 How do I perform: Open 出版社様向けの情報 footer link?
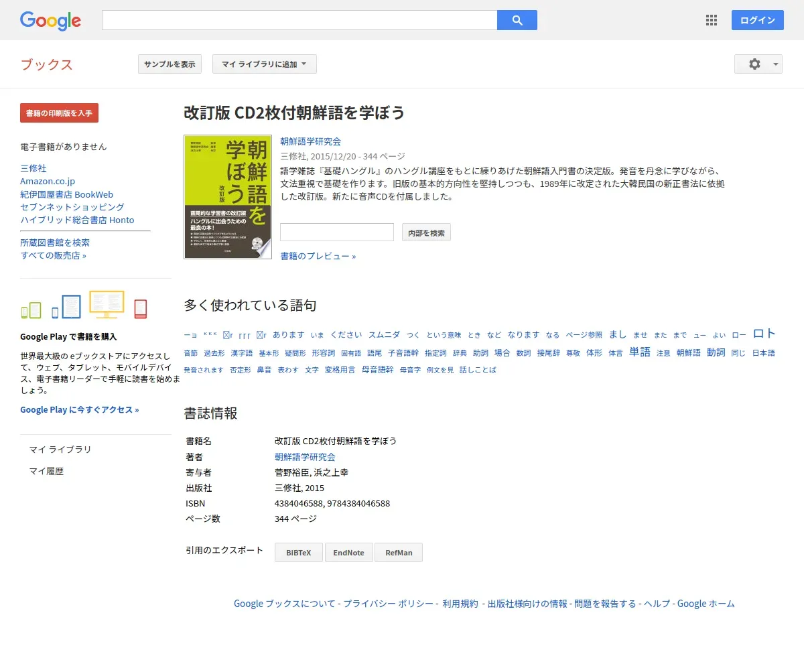point(527,604)
